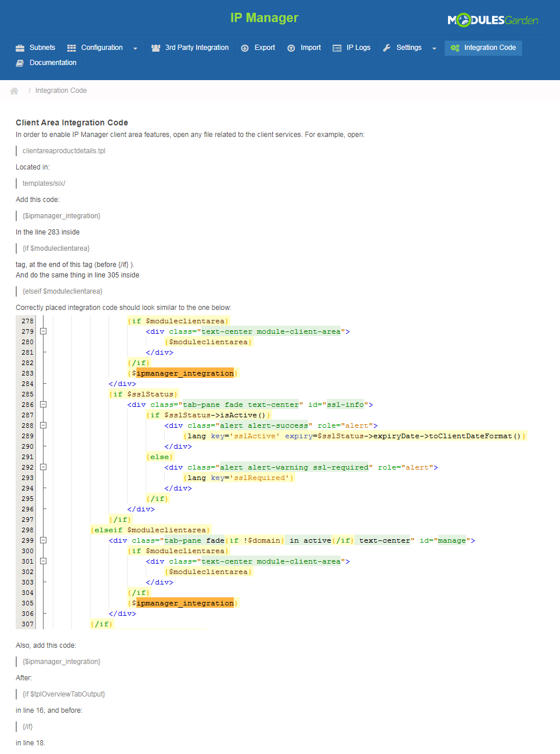Select the templates/six/ path text

point(44,183)
